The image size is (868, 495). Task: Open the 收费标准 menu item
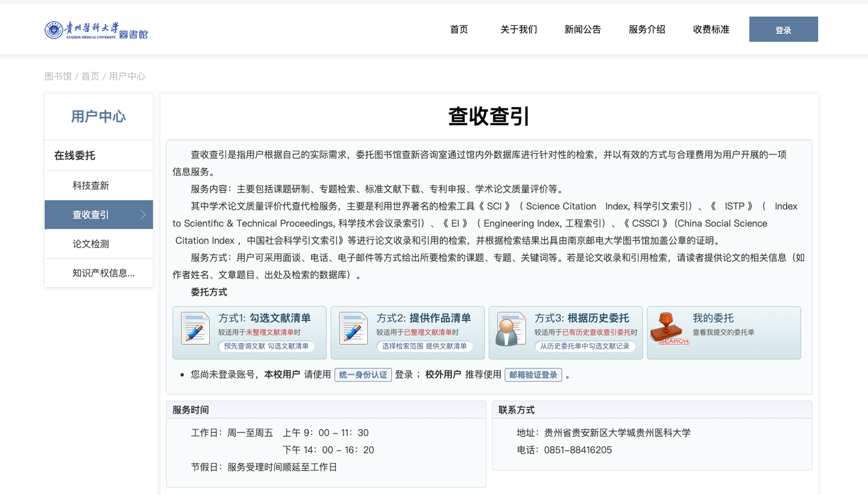point(711,29)
